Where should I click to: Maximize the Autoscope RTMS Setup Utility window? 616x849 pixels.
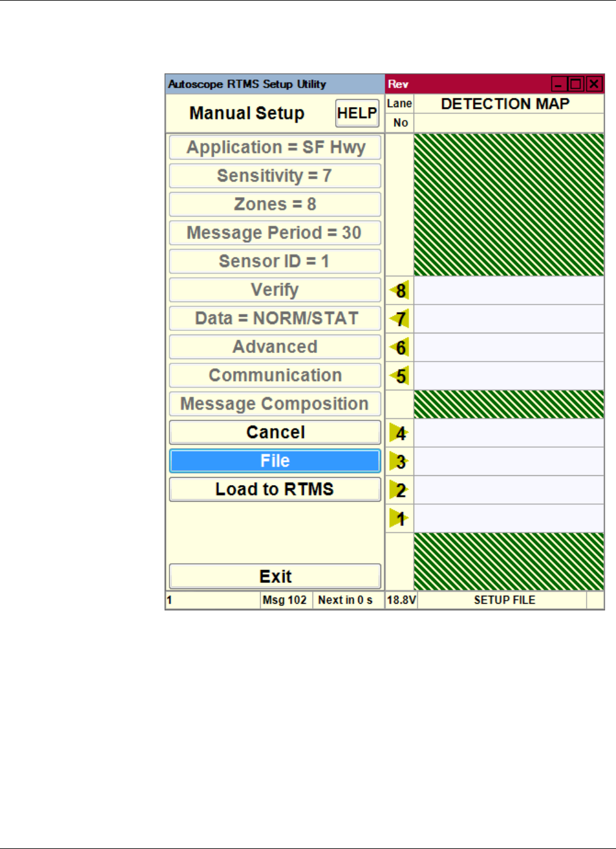(576, 84)
